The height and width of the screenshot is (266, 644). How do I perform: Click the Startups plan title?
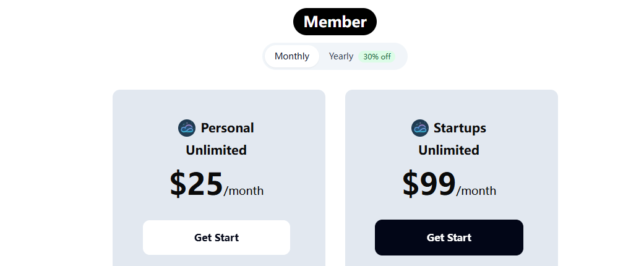tap(460, 128)
